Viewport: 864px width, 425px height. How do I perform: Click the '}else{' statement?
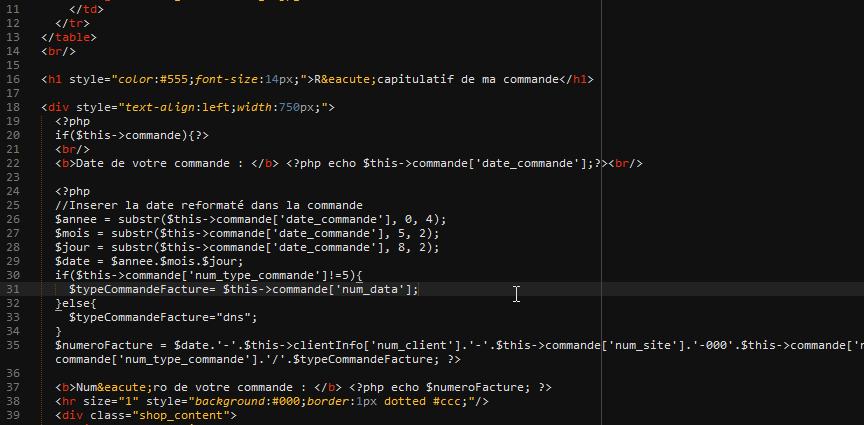click(76, 304)
